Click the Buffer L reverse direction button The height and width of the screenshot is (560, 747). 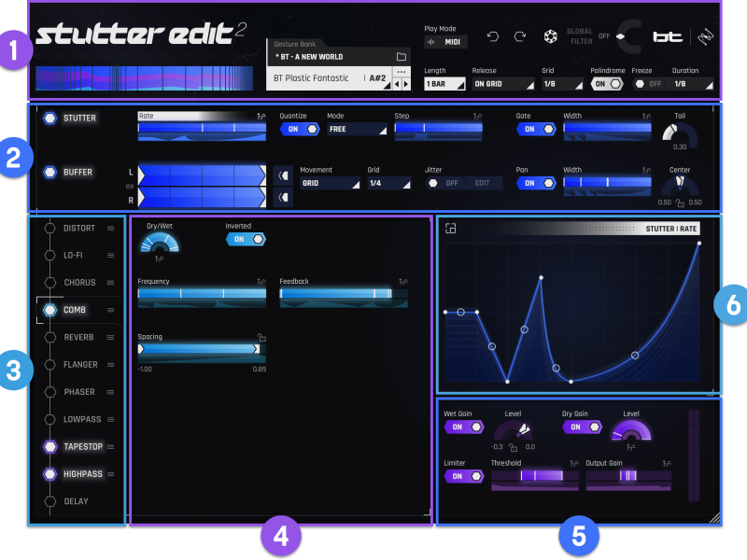pos(283,175)
